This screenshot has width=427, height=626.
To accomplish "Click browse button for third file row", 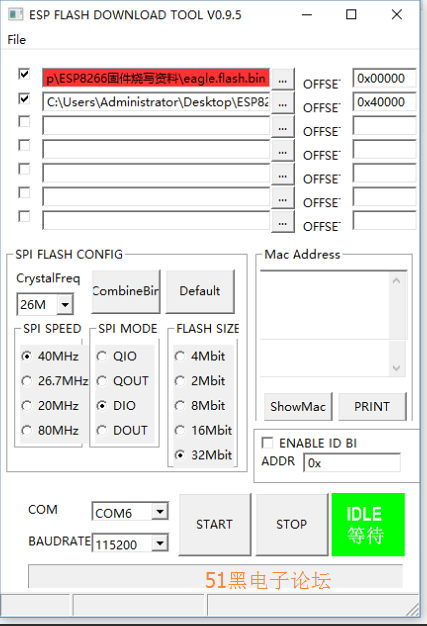I will (x=283, y=127).
